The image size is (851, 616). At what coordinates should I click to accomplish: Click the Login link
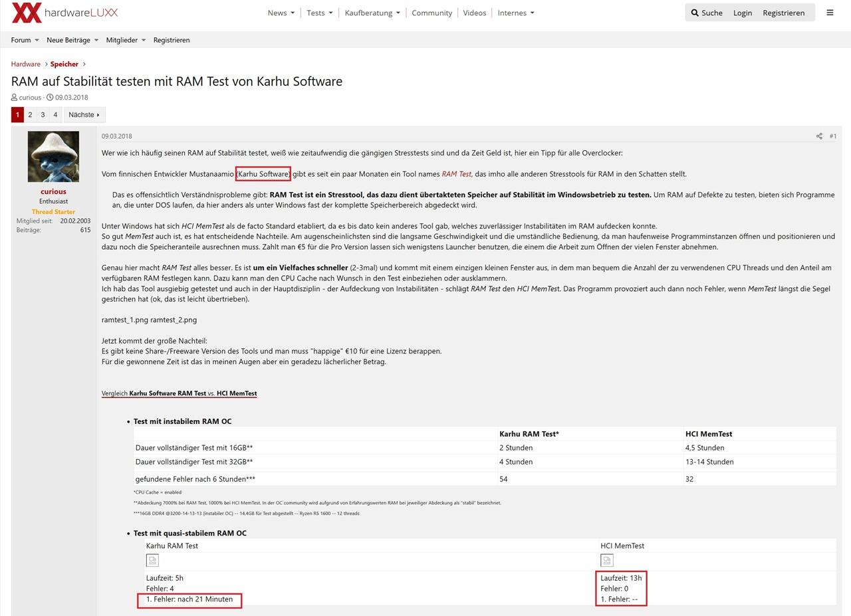(x=743, y=13)
